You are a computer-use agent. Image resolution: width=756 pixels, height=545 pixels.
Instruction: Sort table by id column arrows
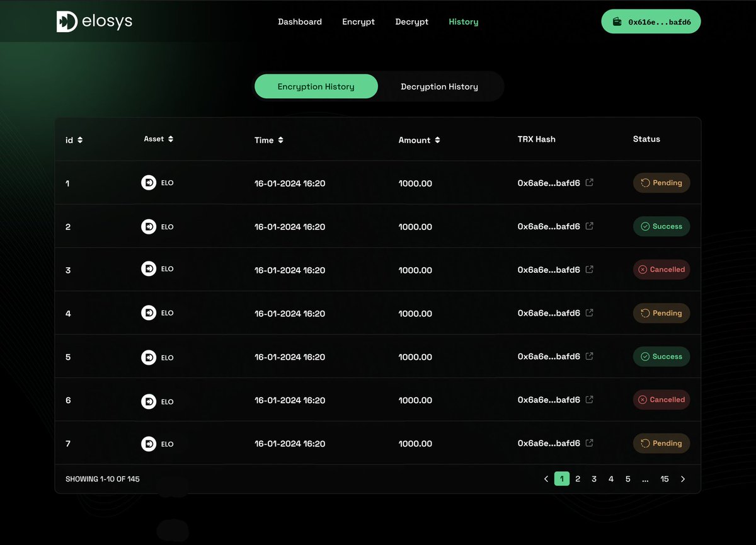pos(80,141)
